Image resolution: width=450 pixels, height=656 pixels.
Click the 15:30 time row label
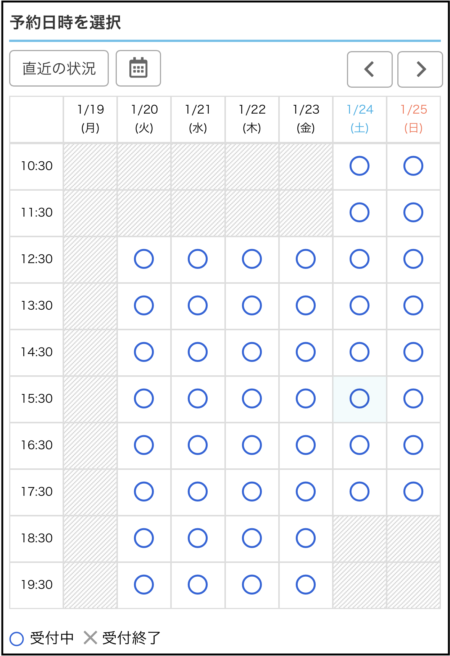(x=37, y=399)
